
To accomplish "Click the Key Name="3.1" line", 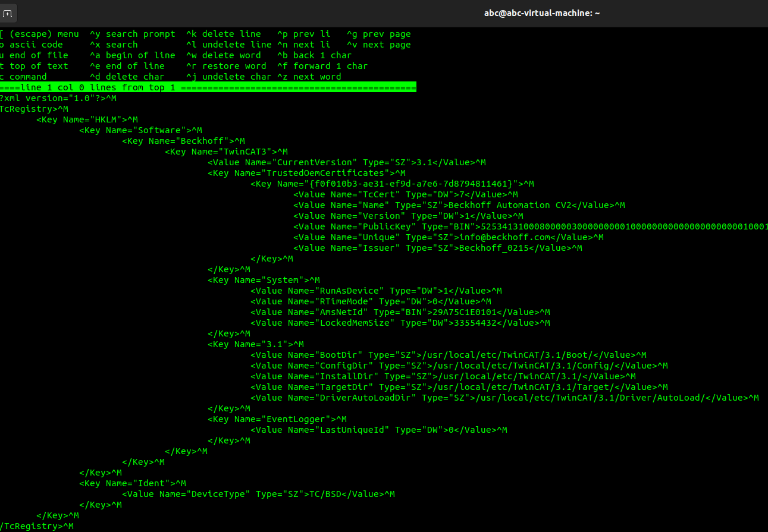I will (256, 344).
